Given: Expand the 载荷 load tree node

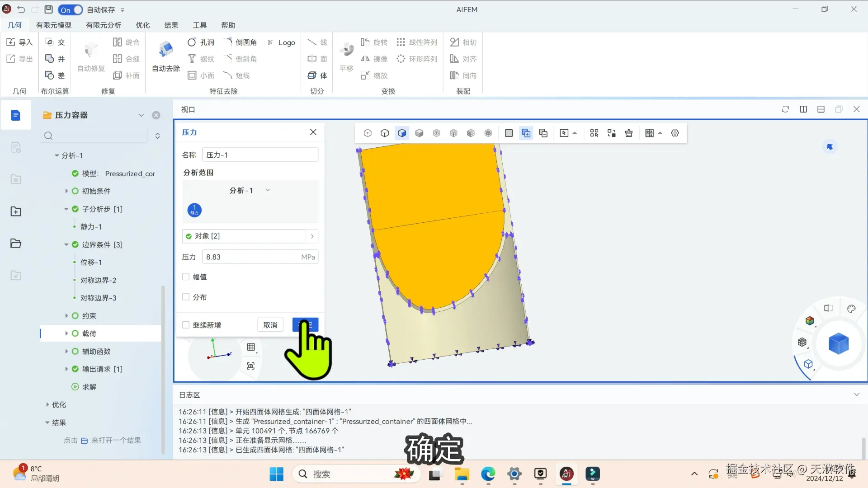Looking at the screenshot, I should pos(66,333).
